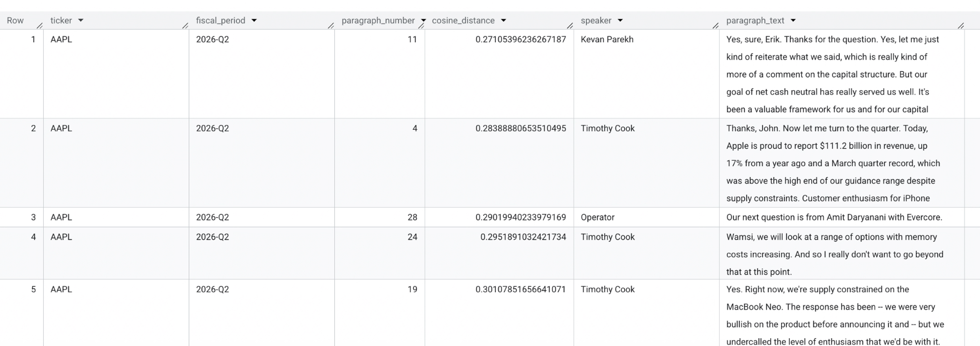
Task: Click 2026-Q2 fiscal period in row 4
Action: 212,237
